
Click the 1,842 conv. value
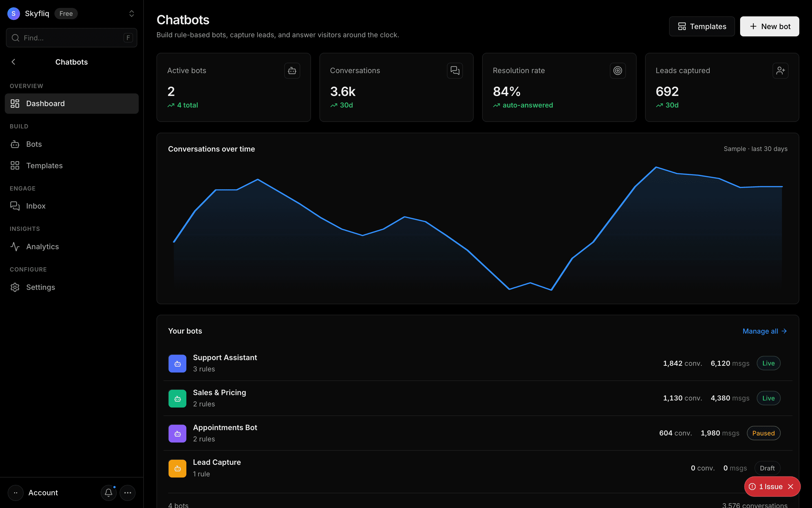(x=683, y=363)
